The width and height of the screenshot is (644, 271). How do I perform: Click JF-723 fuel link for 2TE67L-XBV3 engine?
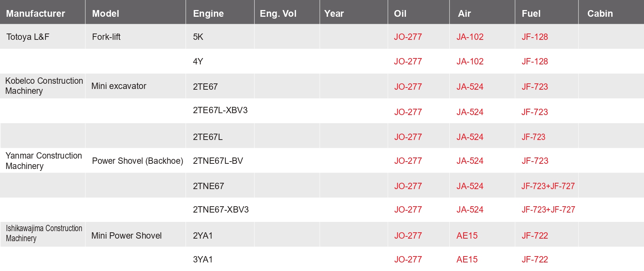click(534, 112)
